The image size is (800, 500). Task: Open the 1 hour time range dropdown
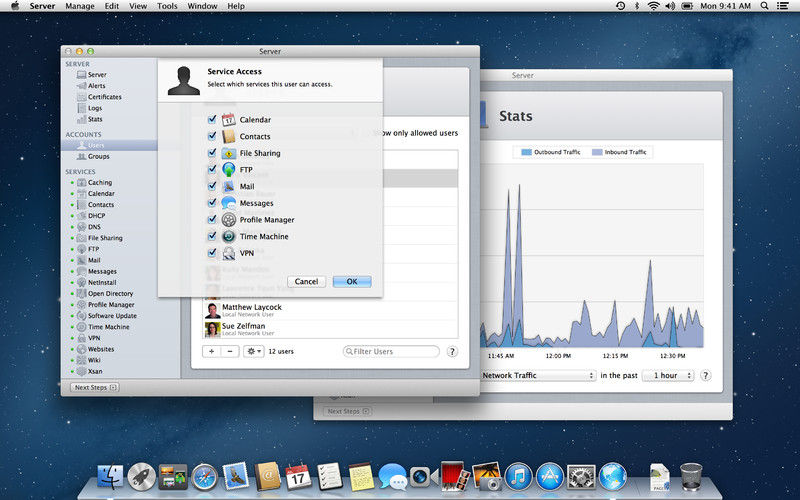coord(668,376)
